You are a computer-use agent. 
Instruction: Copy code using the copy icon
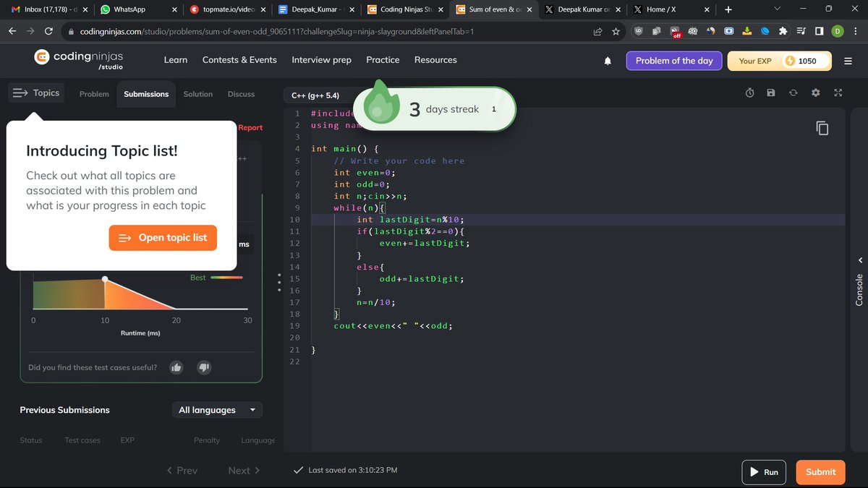[x=822, y=128]
